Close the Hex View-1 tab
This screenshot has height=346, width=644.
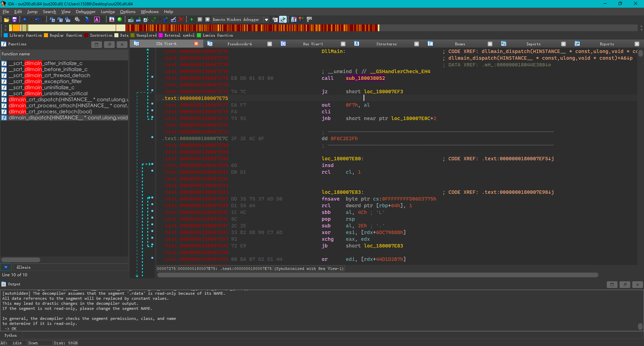[343, 44]
